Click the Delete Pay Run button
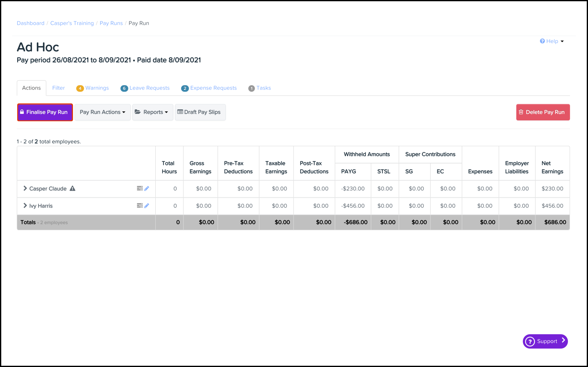588x367 pixels. click(x=543, y=112)
